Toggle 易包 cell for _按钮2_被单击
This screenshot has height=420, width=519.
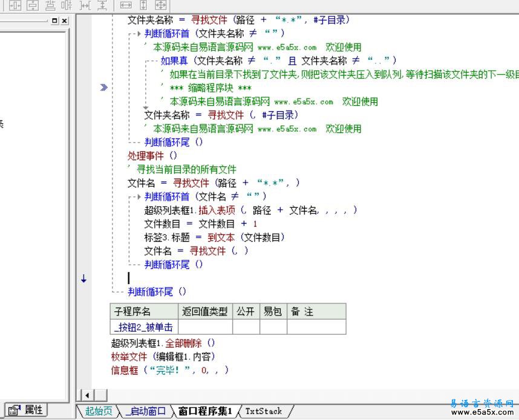pyautogui.click(x=273, y=327)
